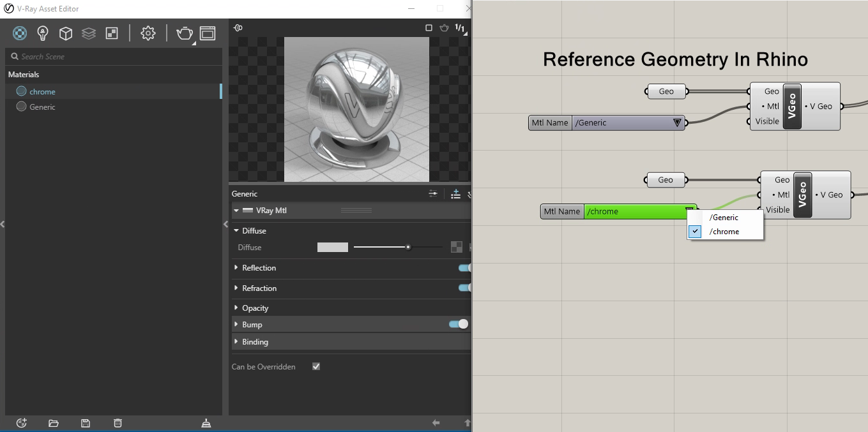The image size is (868, 432).
Task: Expand the Bump section
Action: pos(236,325)
